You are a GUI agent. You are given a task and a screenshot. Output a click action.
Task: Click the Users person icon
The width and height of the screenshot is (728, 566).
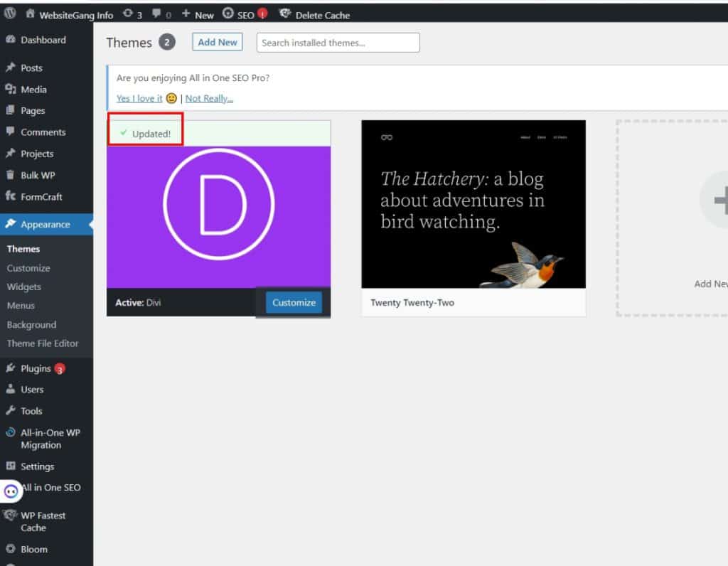[x=10, y=389]
